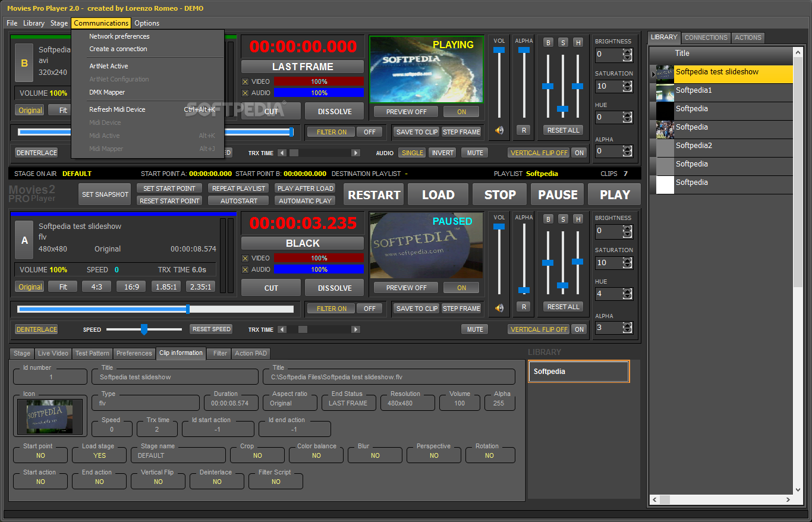This screenshot has height=522, width=812.
Task: Open the File menu
Action: [12, 23]
